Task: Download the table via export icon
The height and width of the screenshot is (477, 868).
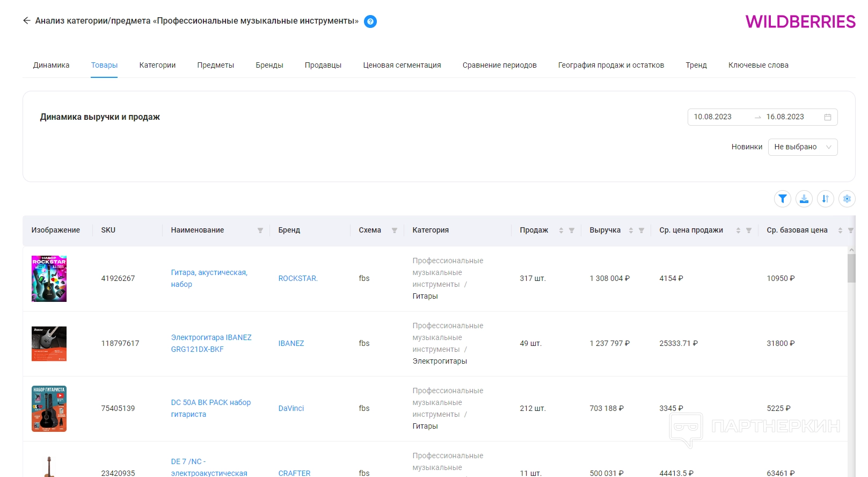Action: [x=804, y=199]
